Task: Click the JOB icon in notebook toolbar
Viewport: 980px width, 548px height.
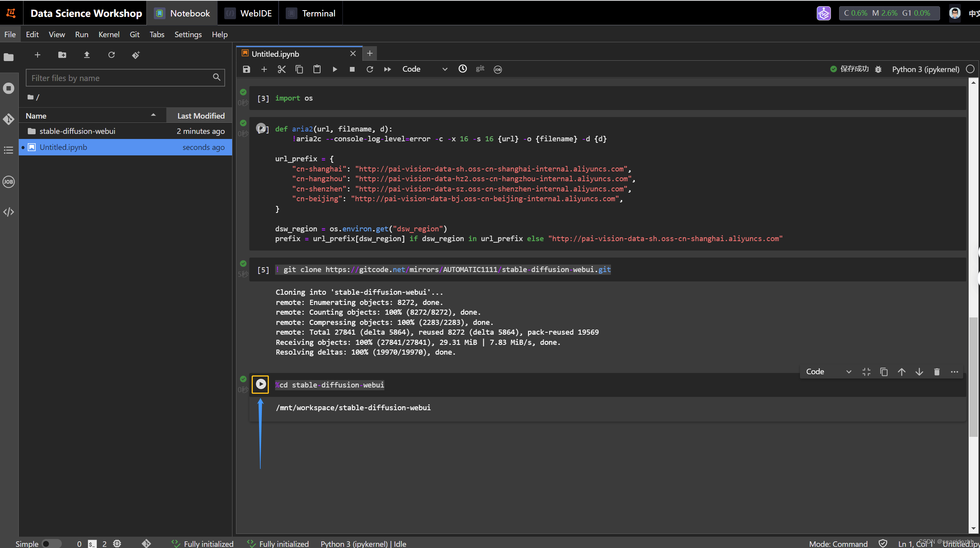Action: click(498, 69)
